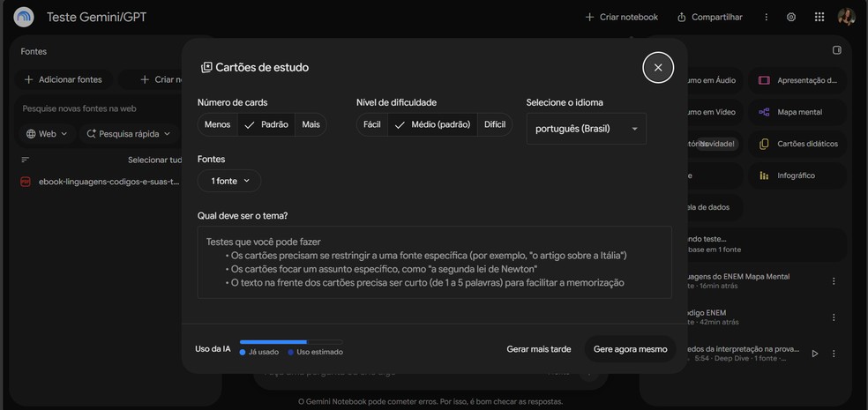
Task: Collapse the studio panel with the sidebar icon
Action: (x=836, y=50)
